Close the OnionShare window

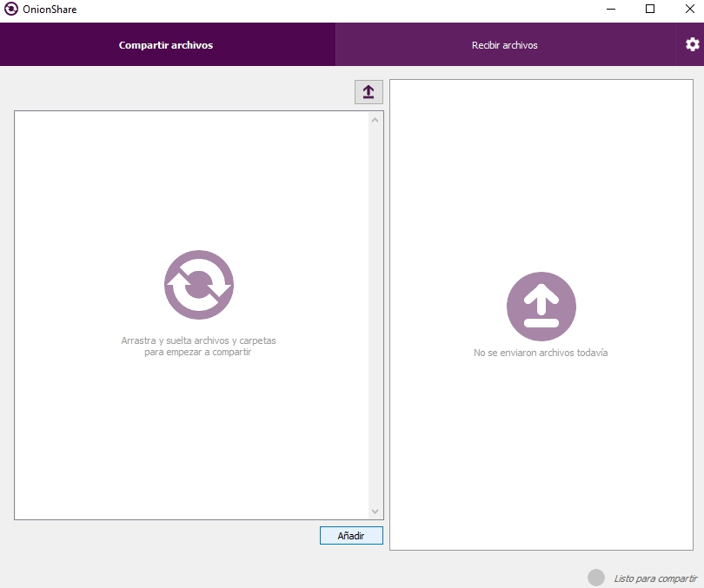(x=689, y=10)
